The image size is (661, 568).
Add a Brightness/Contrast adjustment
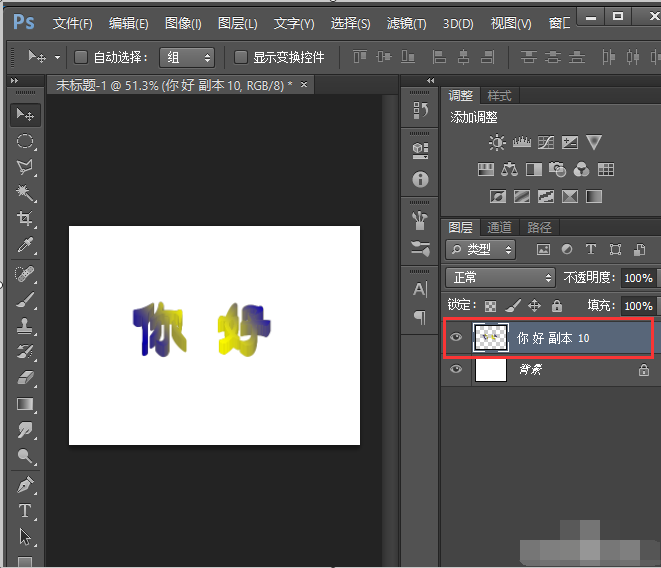pyautogui.click(x=497, y=143)
